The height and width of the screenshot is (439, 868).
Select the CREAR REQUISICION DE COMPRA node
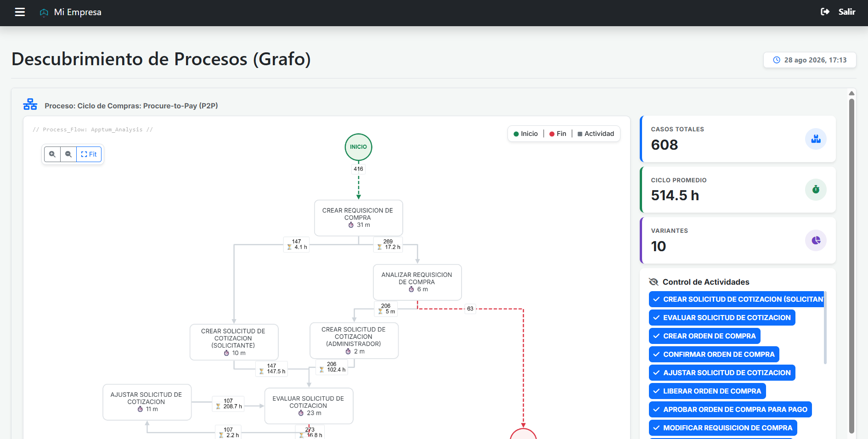(x=359, y=218)
